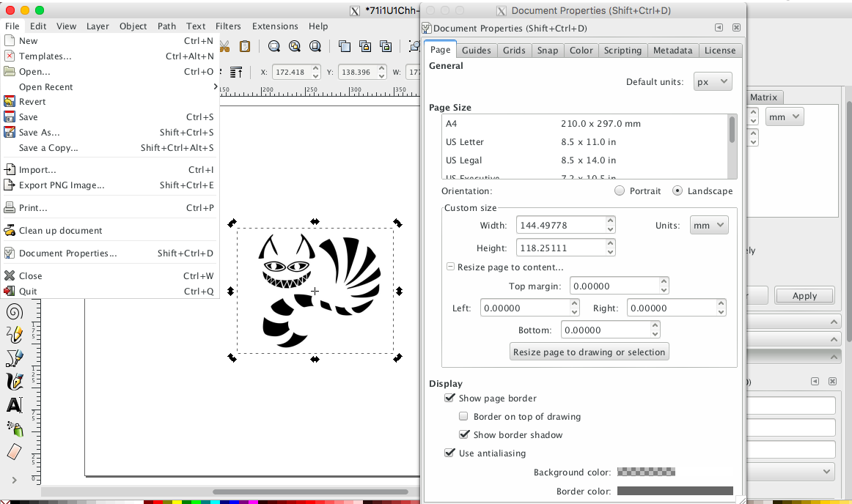This screenshot has height=504, width=852.
Task: Show more toolbox tools chevron
Action: pos(14,480)
